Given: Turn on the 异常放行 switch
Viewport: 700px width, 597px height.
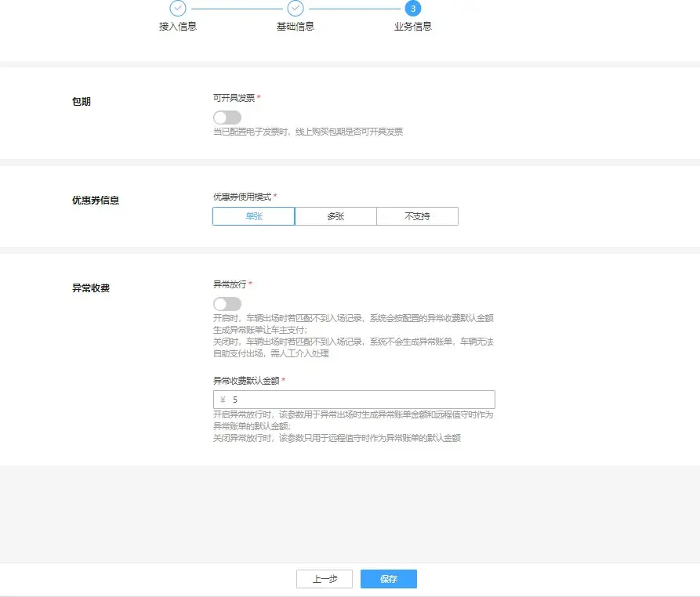Looking at the screenshot, I should coord(227,304).
